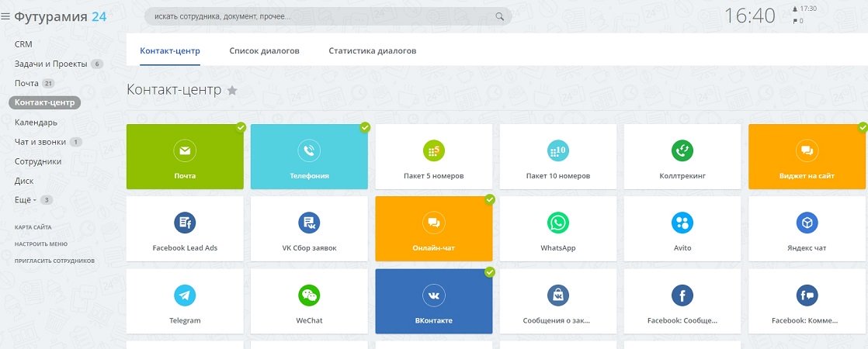Click the green checkmark on the Телефония tile

[x=365, y=127]
